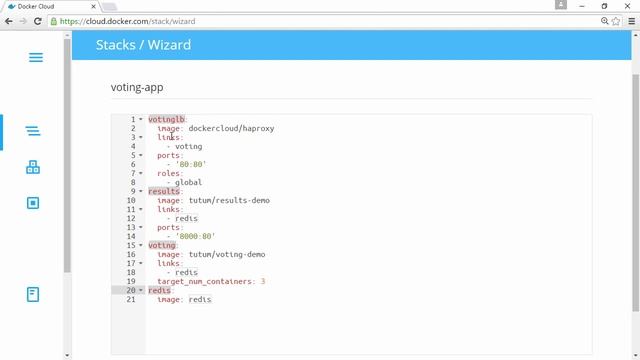
Task: Click 'votinglb' key on line 1
Action: (166, 119)
